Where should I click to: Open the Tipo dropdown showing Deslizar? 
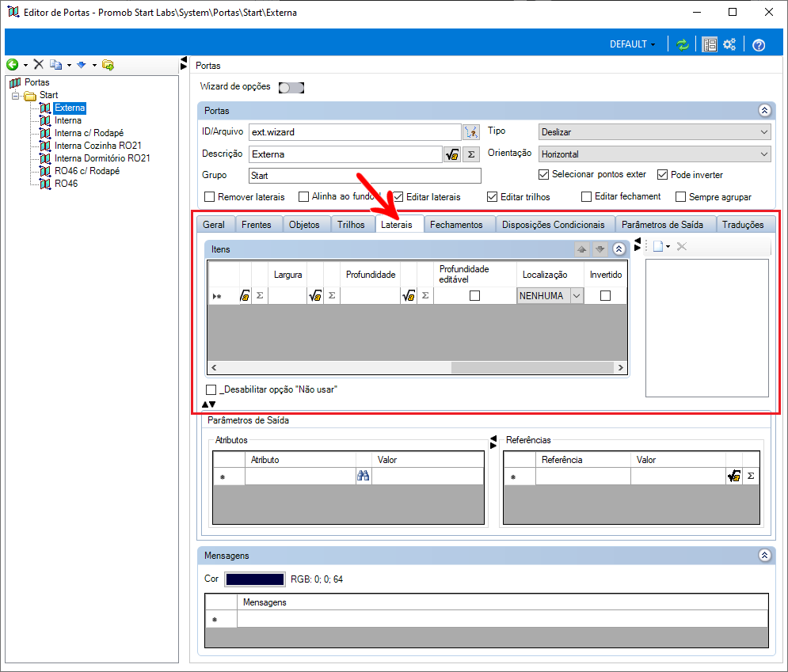(x=655, y=132)
